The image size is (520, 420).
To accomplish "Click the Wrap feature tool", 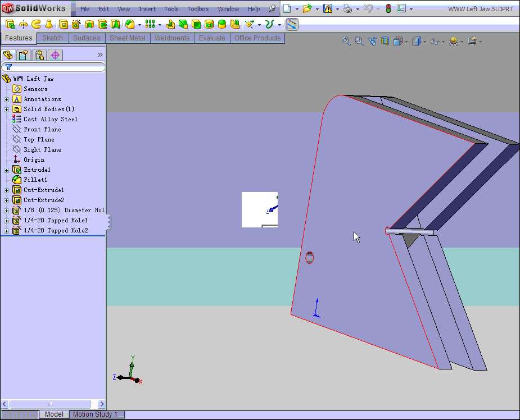I will [209, 24].
